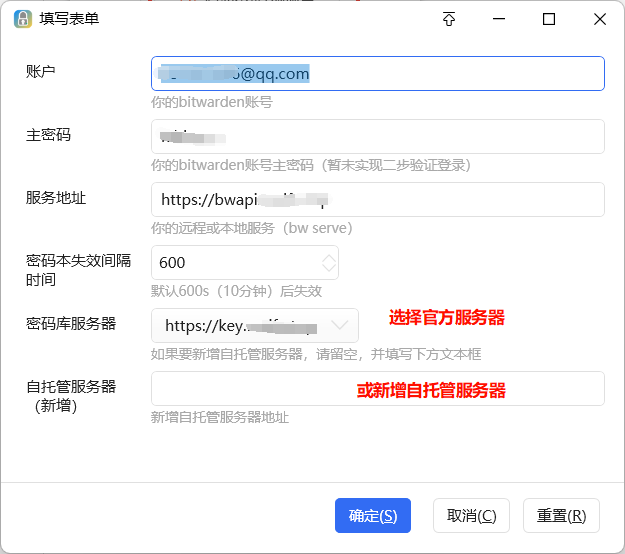Screen dimensions: 625x554
Task: Click hint 新增自托管服务器地址
Action: pos(220,418)
